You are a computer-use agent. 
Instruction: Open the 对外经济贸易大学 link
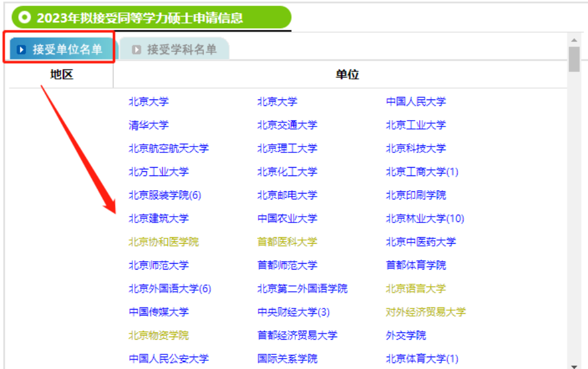click(x=426, y=312)
